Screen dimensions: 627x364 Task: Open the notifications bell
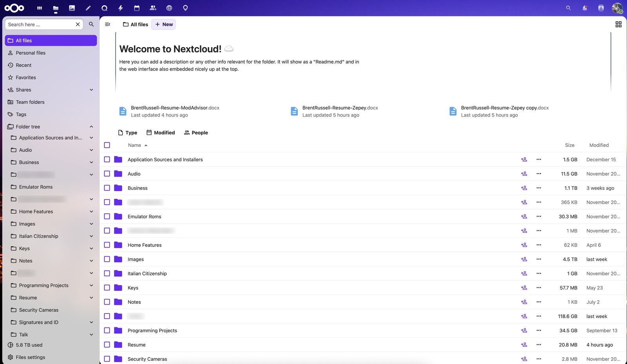[x=585, y=8]
